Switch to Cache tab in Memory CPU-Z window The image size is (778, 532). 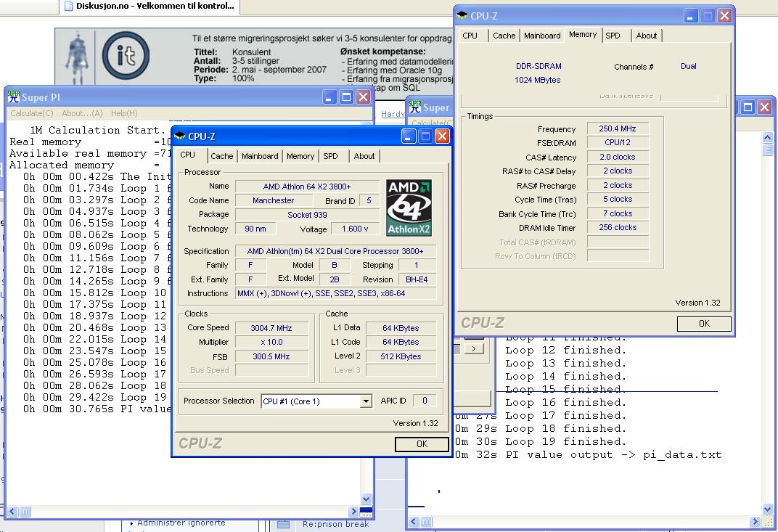504,36
